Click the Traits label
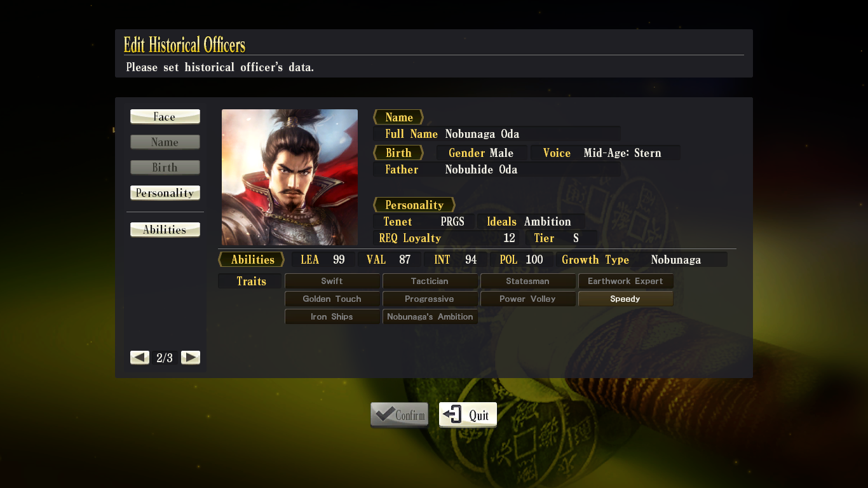 coord(251,281)
